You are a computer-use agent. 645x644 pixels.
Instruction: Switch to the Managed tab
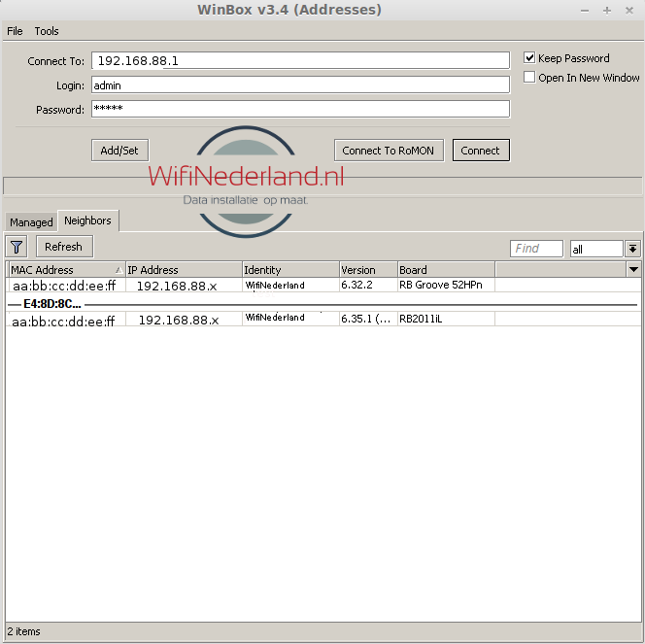(31, 222)
